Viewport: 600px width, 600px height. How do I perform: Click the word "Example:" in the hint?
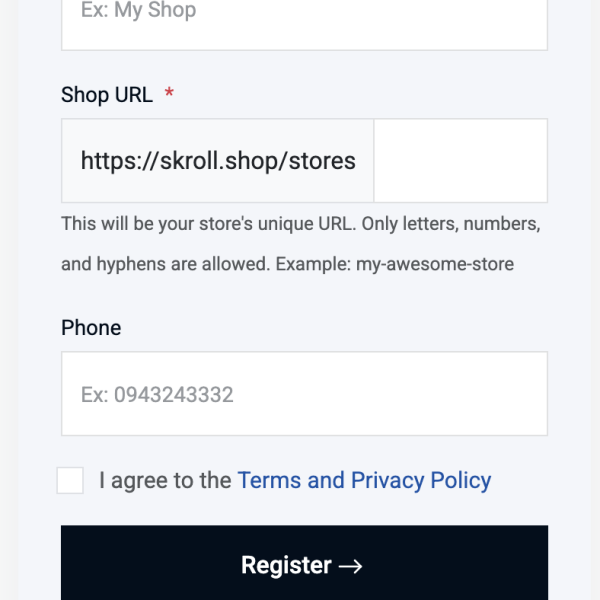pyautogui.click(x=313, y=265)
